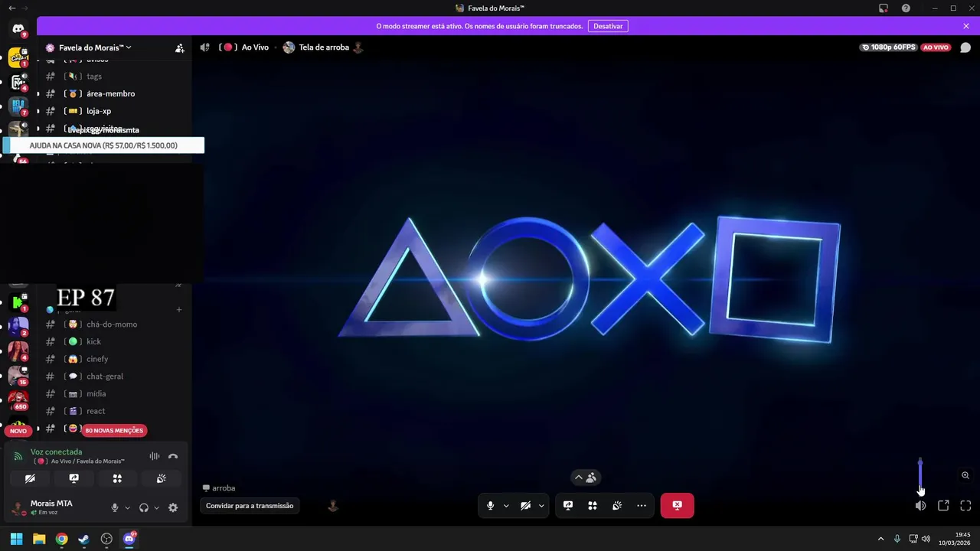
Task: Click the Discord inbox icon in title bar
Action: pyautogui.click(x=883, y=8)
